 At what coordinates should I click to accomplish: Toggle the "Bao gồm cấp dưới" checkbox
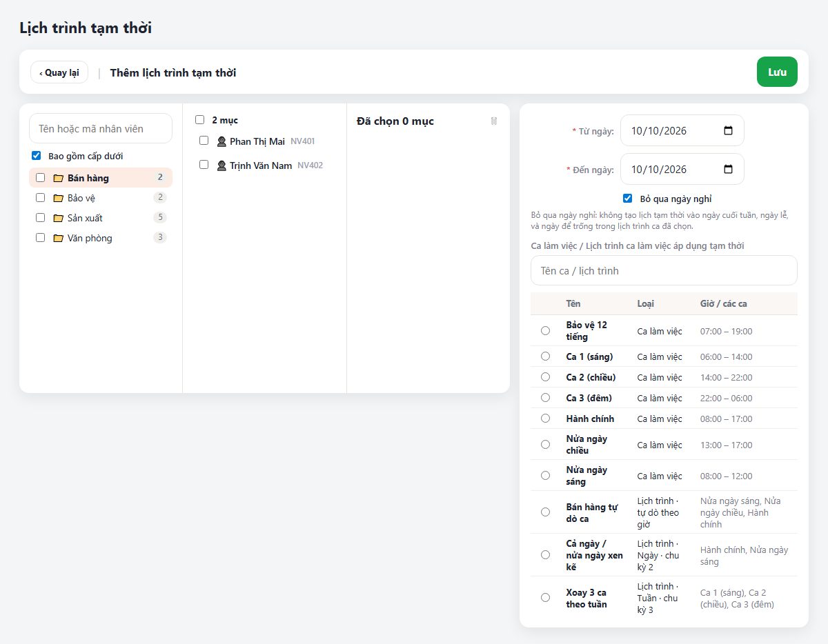click(x=37, y=156)
